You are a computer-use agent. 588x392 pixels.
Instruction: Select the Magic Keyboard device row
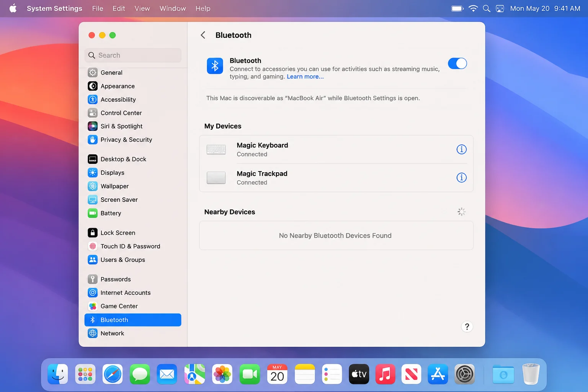336,149
